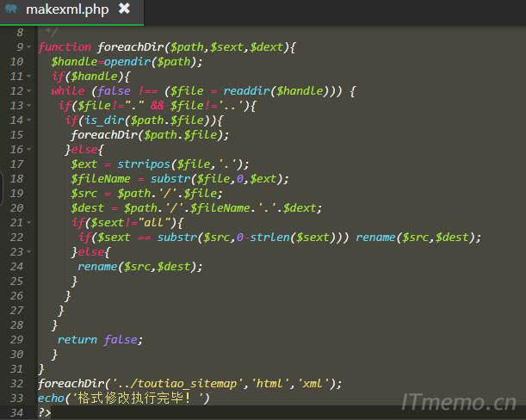Click 'opendir' on line 10
Screen dimensions: 526x420
click(x=127, y=62)
